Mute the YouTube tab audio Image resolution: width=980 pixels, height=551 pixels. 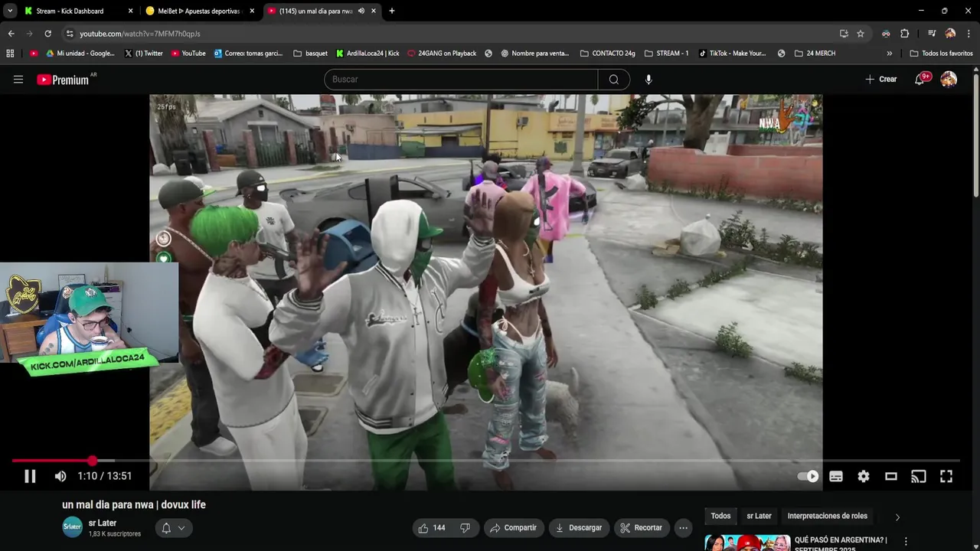pos(361,11)
